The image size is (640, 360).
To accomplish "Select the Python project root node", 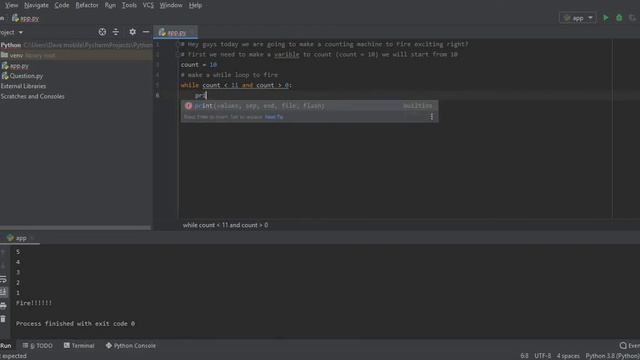I will 76,45.
